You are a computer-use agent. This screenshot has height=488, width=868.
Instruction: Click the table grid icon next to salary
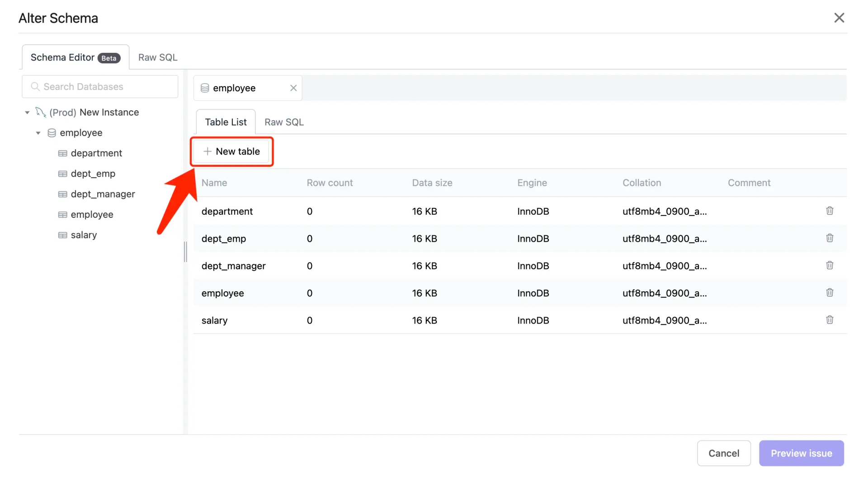(62, 234)
